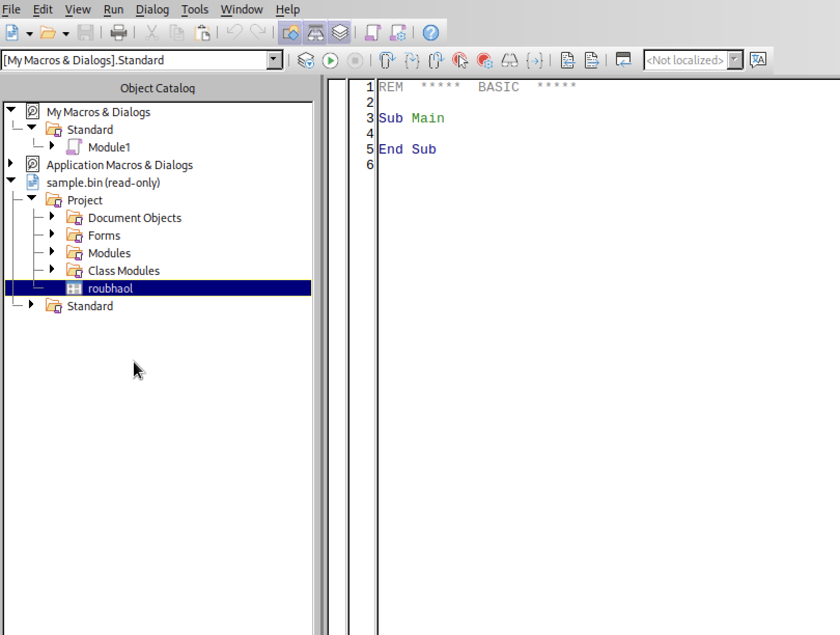Toggle the Object Catalog shapes button
Viewport: 840px width, 635px height.
pyautogui.click(x=291, y=33)
